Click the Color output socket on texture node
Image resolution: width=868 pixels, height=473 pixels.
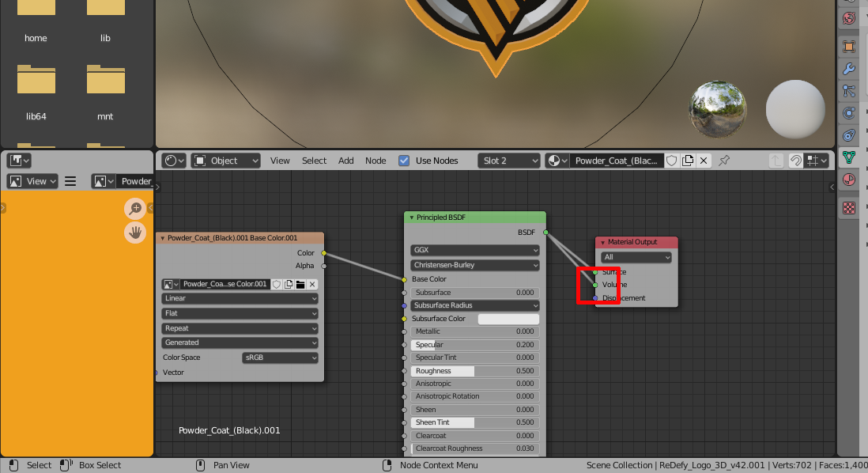[x=324, y=253]
